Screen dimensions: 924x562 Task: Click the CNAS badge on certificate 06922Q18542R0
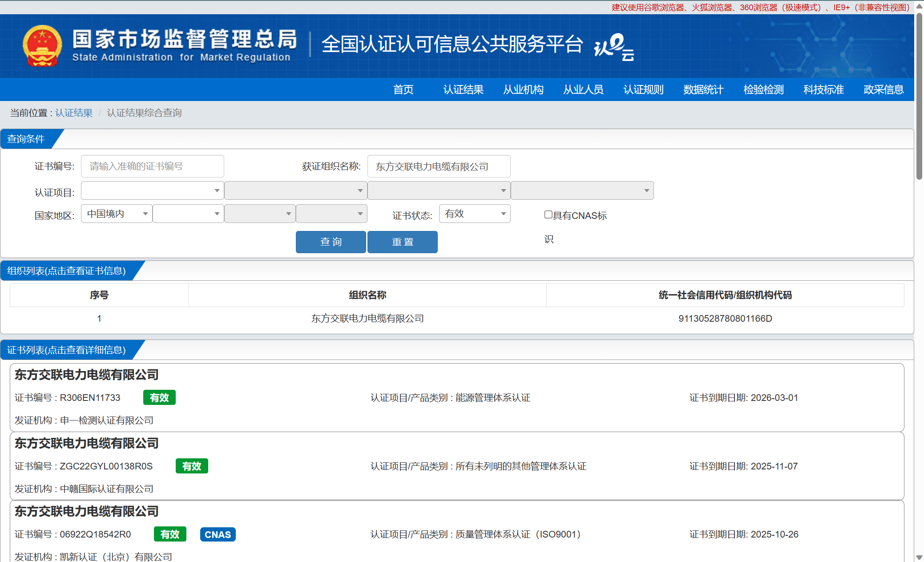pyautogui.click(x=218, y=534)
